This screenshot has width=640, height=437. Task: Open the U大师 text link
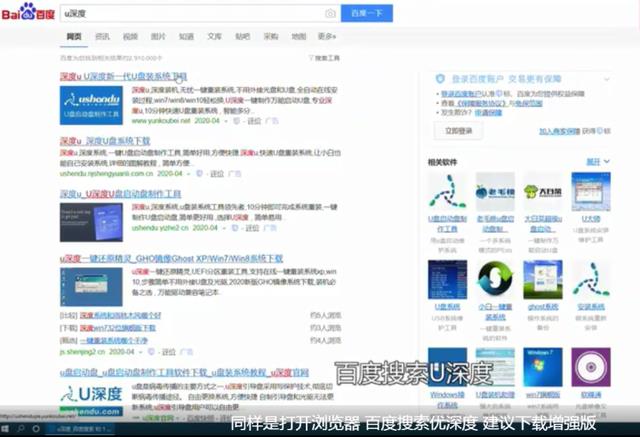point(591,219)
